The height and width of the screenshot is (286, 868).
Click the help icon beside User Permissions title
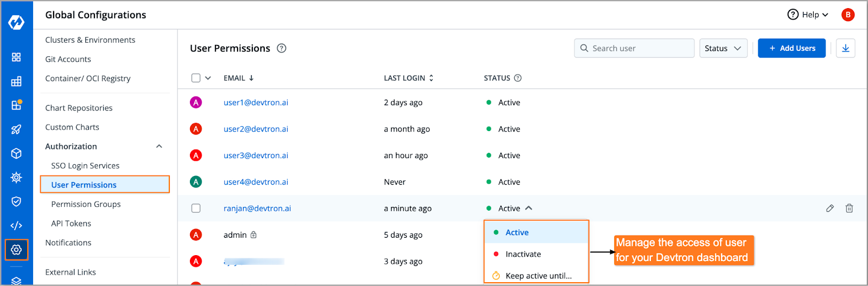pyautogui.click(x=282, y=48)
